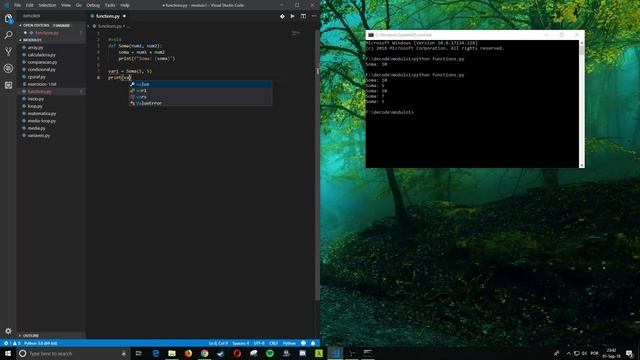
Task: Open comparacao.py in the explorer
Action: [42, 62]
